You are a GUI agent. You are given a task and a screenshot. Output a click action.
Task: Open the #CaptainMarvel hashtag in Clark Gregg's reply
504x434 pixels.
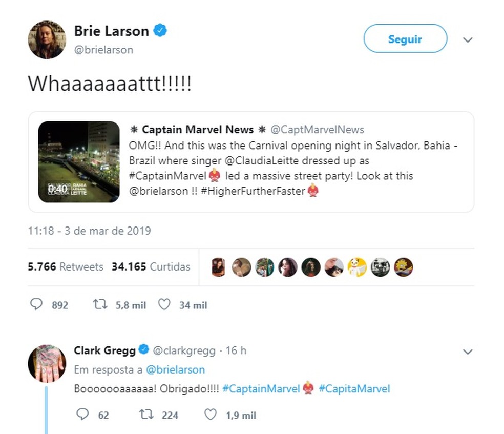[261, 389]
